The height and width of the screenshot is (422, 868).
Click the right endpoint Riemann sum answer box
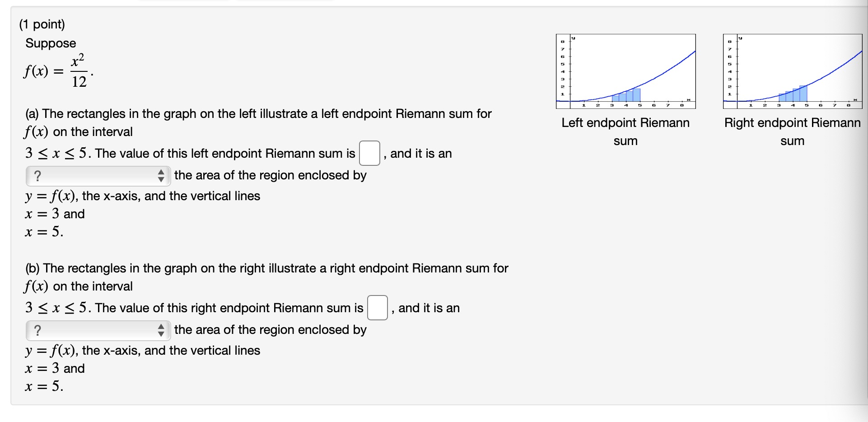(x=377, y=309)
